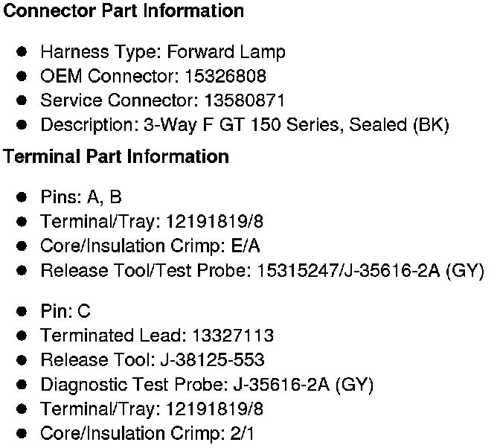Select the Diagnostic Test Probe line
Image resolution: width=500 pixels, height=448 pixels.
click(206, 385)
